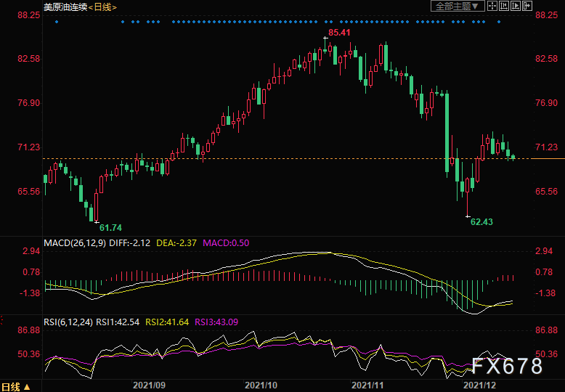Click the first blue news dot at top left
Image resolution: width=565 pixels, height=392 pixels.
pyautogui.click(x=56, y=22)
